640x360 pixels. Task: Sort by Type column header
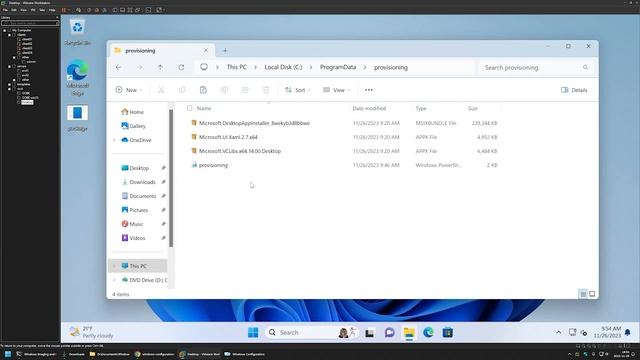click(x=421, y=108)
